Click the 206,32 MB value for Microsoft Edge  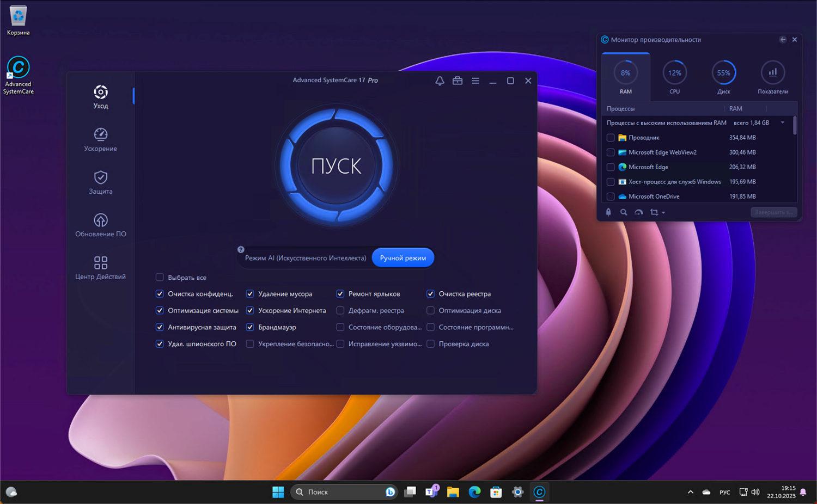tap(742, 167)
